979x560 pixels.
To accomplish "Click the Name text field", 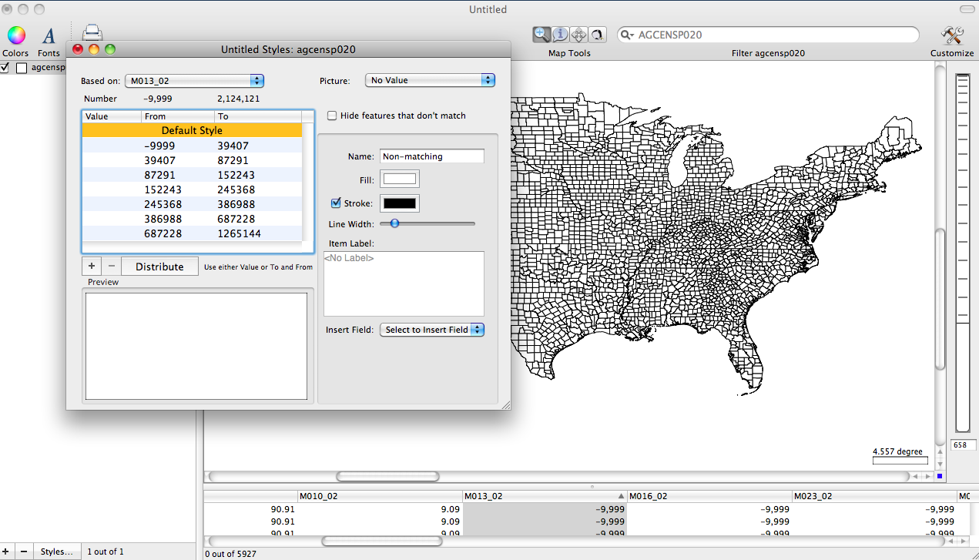I will click(x=432, y=156).
